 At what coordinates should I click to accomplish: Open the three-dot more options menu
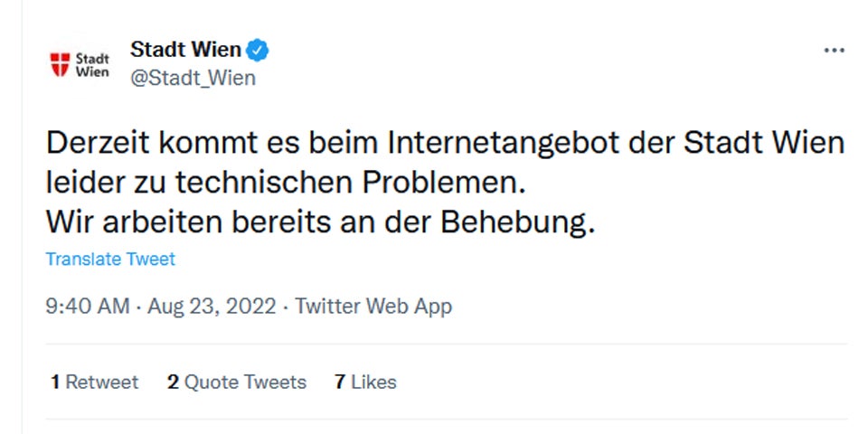tap(834, 50)
